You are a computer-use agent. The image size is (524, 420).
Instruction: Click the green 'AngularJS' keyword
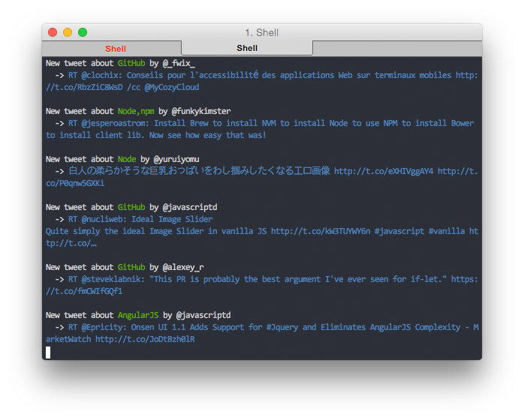(138, 316)
